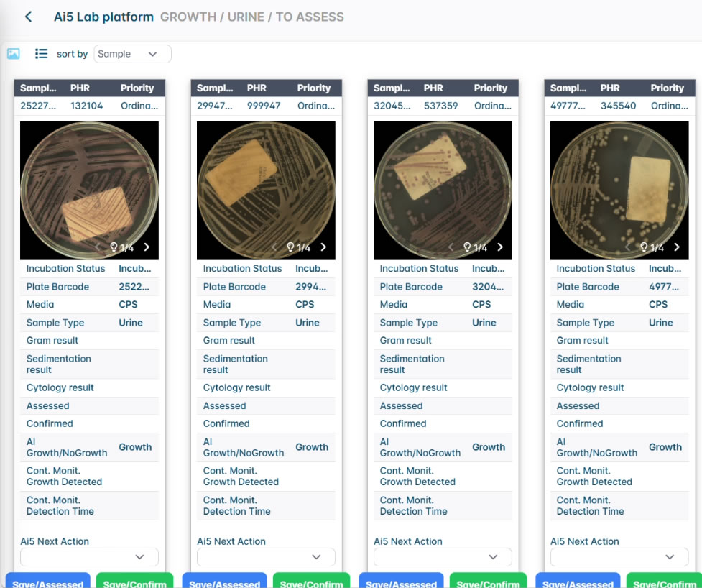Click Save/Confirm for the fourth sample

click(x=664, y=582)
